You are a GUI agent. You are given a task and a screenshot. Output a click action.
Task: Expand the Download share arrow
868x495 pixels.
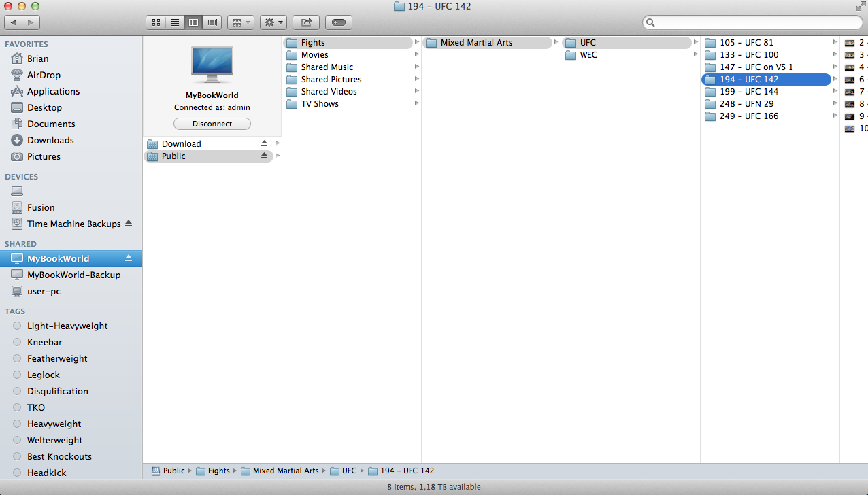pyautogui.click(x=278, y=143)
